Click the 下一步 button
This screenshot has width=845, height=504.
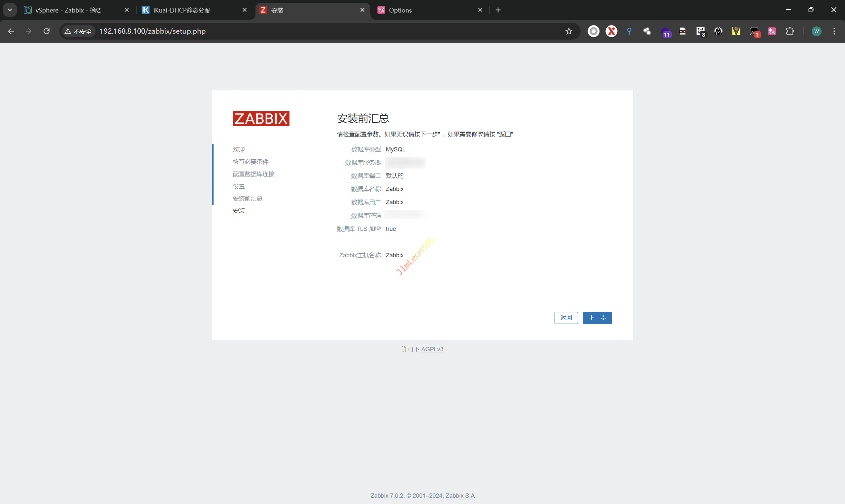coord(597,318)
